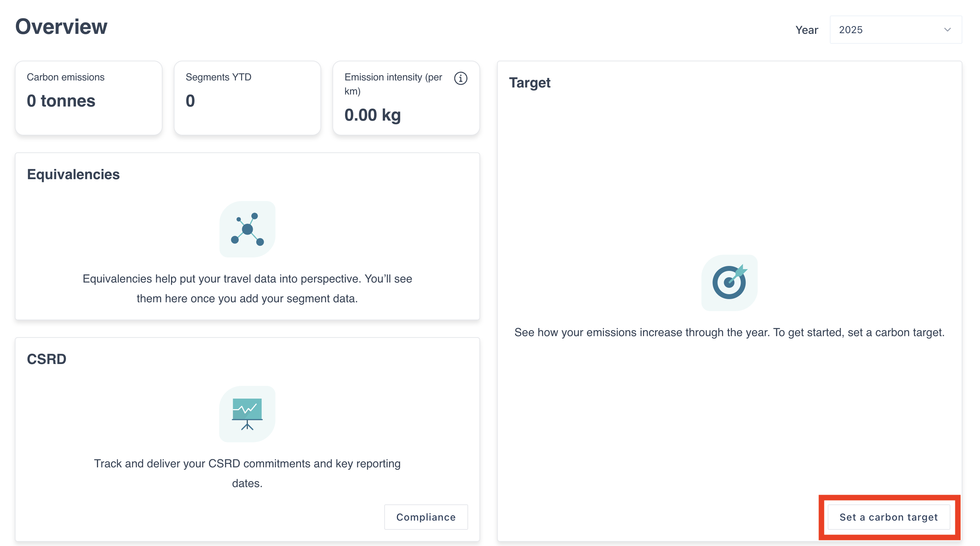Image resolution: width=980 pixels, height=546 pixels.
Task: Click the carbon target emissions description text
Action: click(729, 332)
